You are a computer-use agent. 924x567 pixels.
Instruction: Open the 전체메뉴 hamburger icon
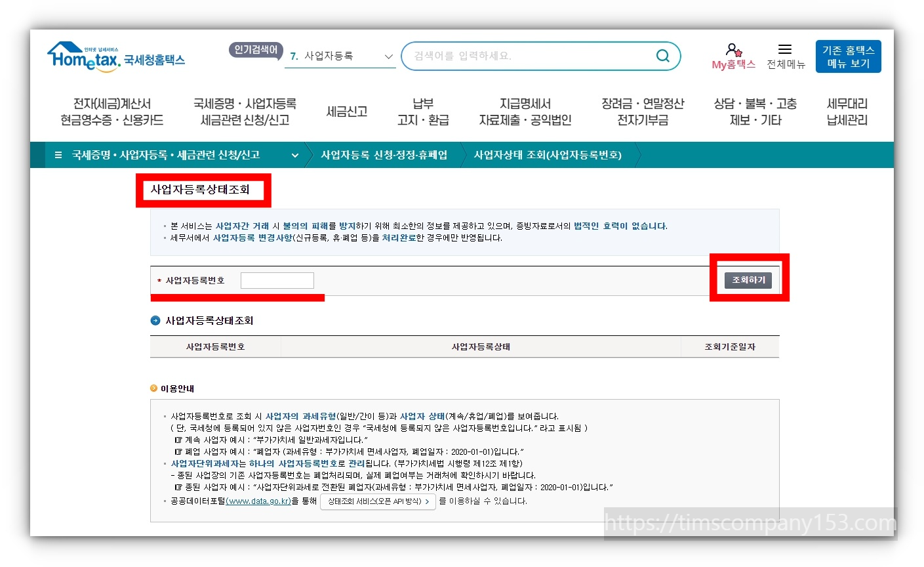click(784, 49)
